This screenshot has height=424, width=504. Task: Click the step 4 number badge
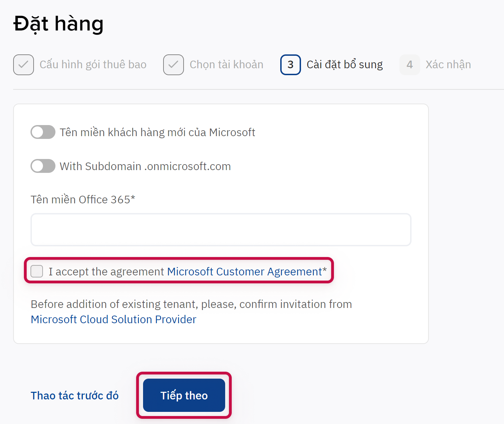pyautogui.click(x=409, y=65)
